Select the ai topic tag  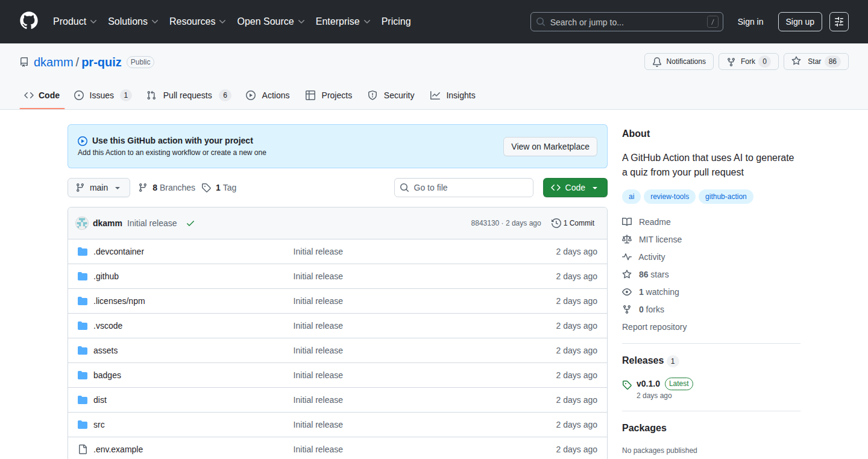[632, 197]
